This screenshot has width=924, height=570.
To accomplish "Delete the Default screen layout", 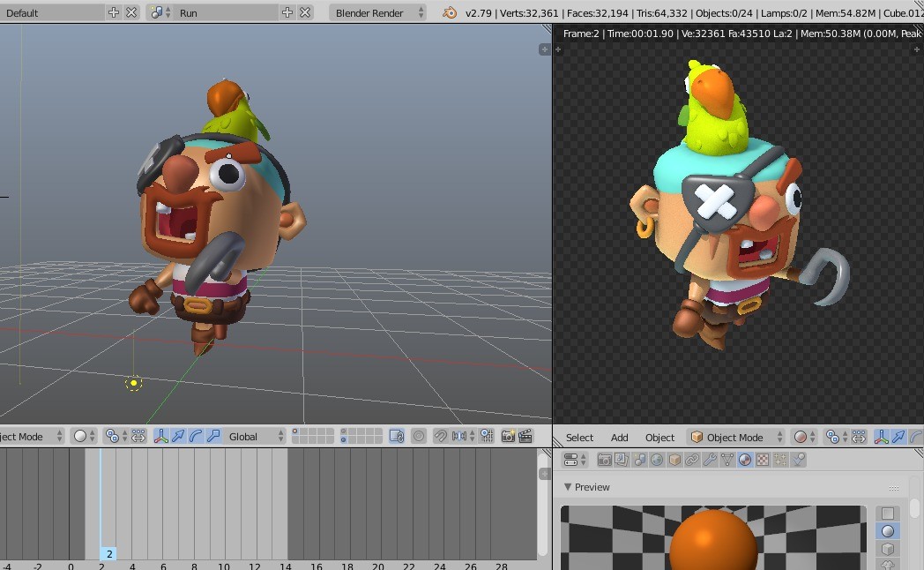I will (x=131, y=13).
